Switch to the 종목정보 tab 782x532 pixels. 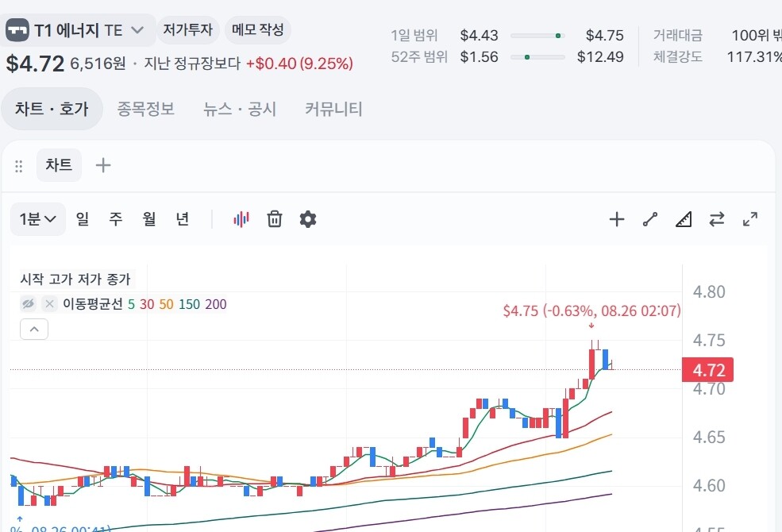145,109
